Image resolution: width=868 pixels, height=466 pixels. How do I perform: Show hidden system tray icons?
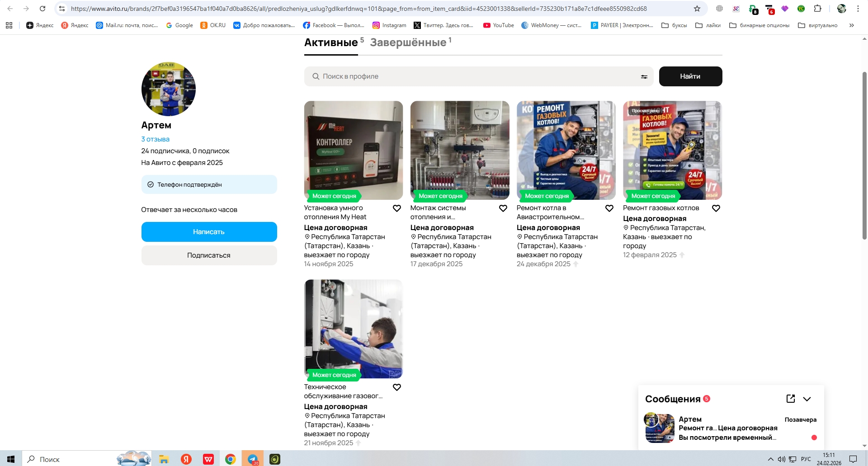click(770, 459)
